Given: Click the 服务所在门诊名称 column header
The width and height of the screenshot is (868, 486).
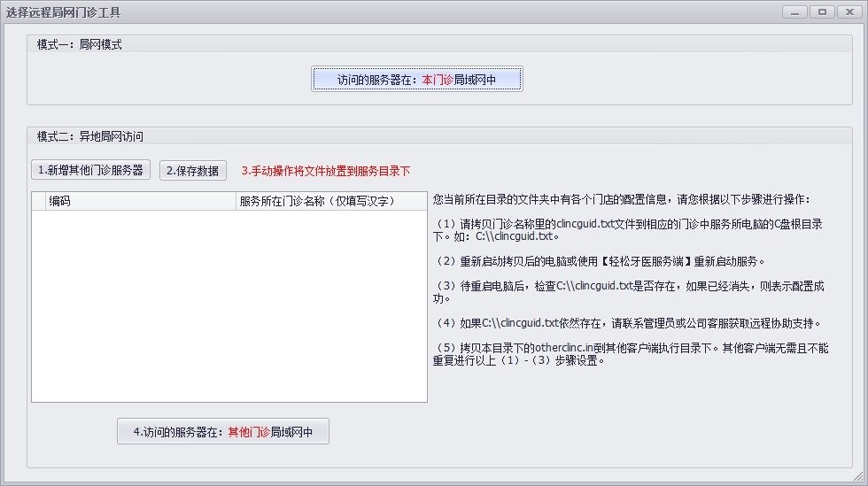Looking at the screenshot, I should [x=331, y=201].
